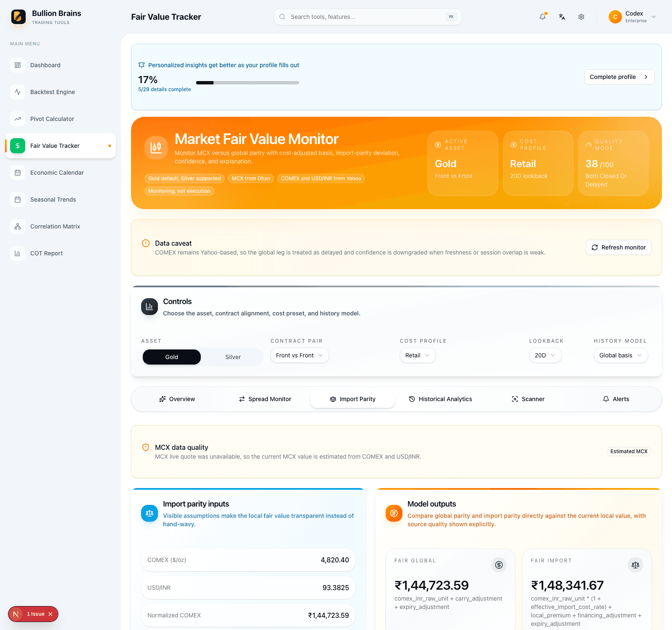Click the Complete profile button
This screenshot has height=630, width=672.
[619, 77]
